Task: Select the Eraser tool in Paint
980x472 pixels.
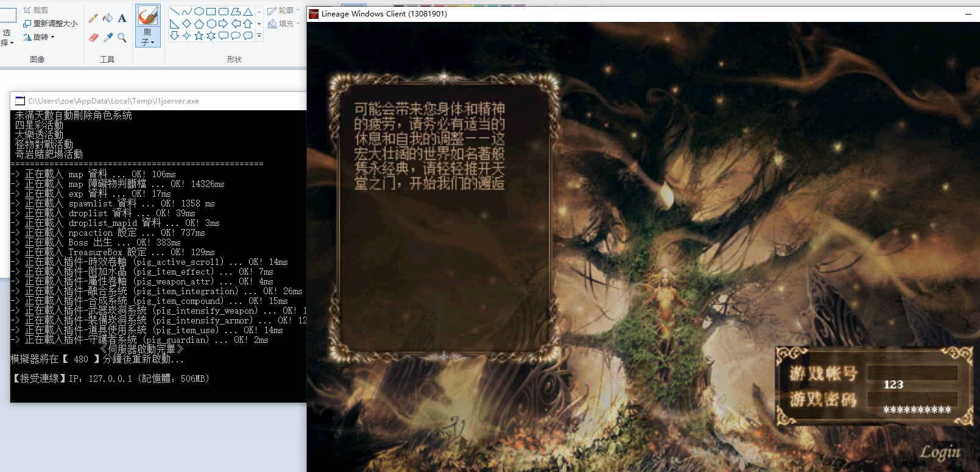Action: (93, 38)
